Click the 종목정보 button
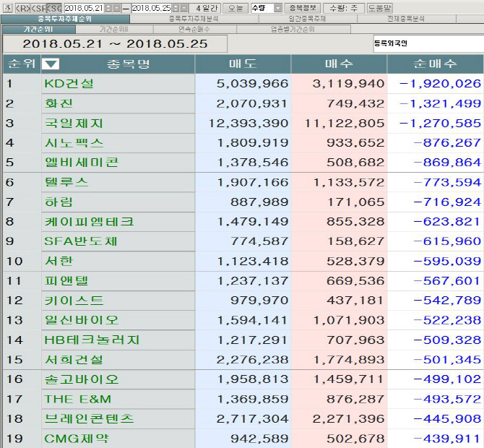 pos(303,8)
